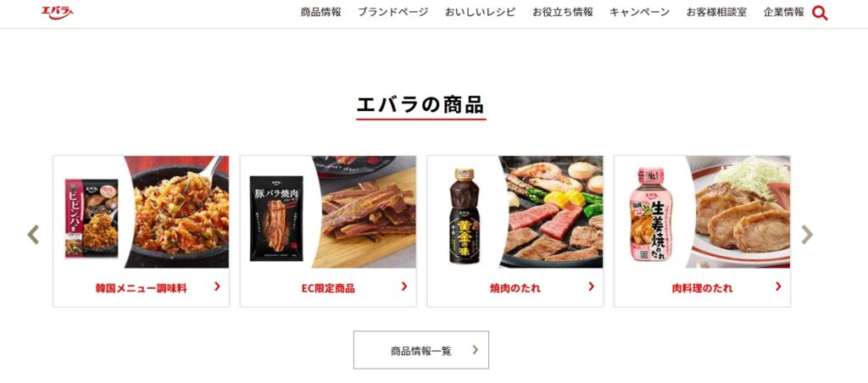868x383 pixels.
Task: Click the chevron beside 肉料理のたれ
Action: pos(778,286)
